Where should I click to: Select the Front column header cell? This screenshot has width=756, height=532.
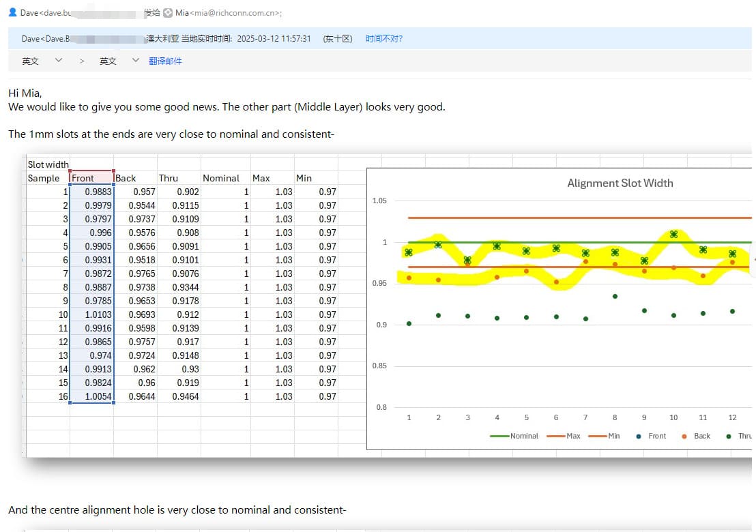click(91, 178)
